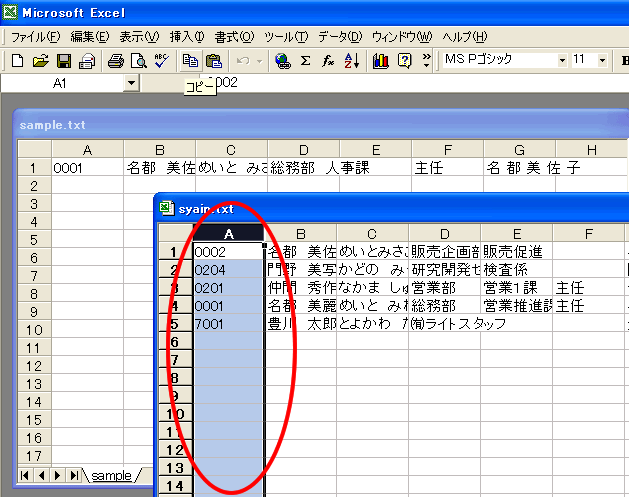
Task: Click cell 0001 in sample.txt
Action: click(87, 168)
